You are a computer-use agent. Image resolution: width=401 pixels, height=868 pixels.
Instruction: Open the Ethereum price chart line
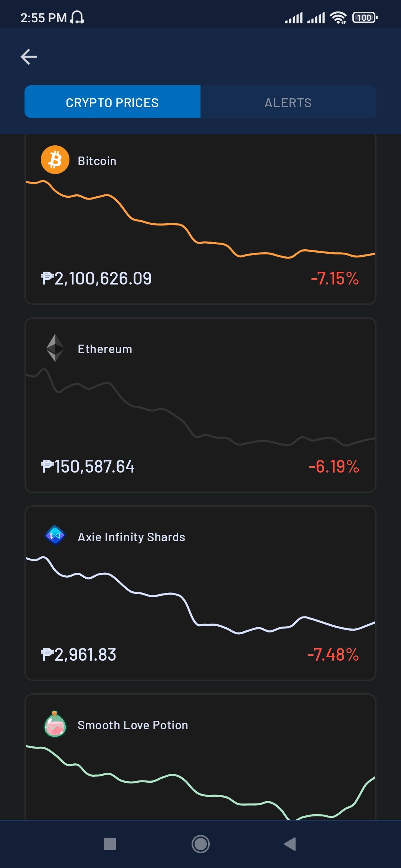200,407
